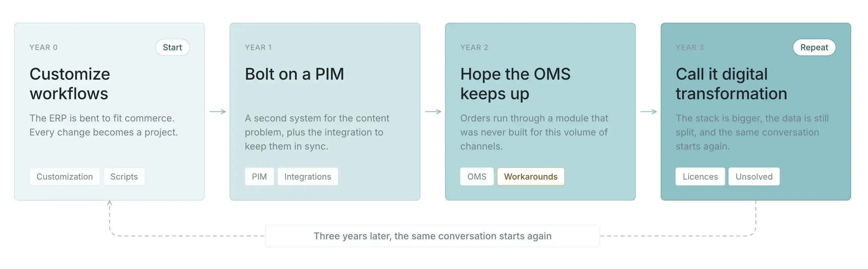This screenshot has width=868, height=269.
Task: Click the Integrations tag chip
Action: 308,176
